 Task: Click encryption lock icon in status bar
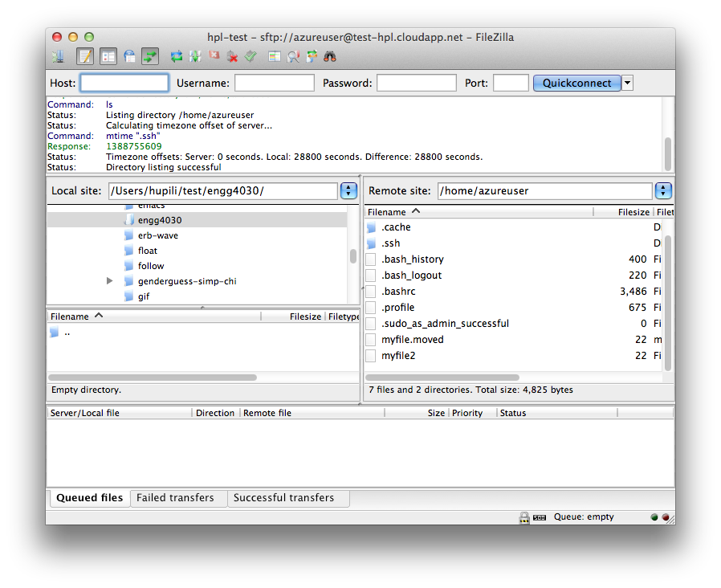524,517
